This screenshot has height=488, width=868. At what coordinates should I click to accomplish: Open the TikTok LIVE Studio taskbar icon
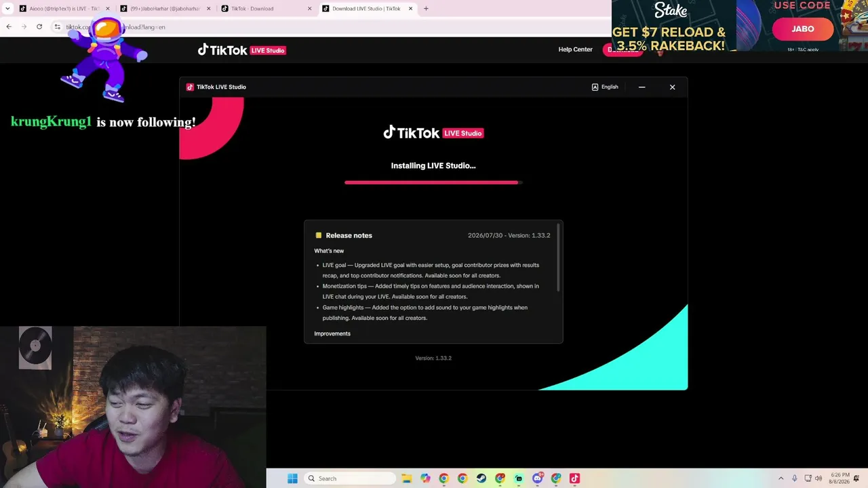pyautogui.click(x=574, y=479)
